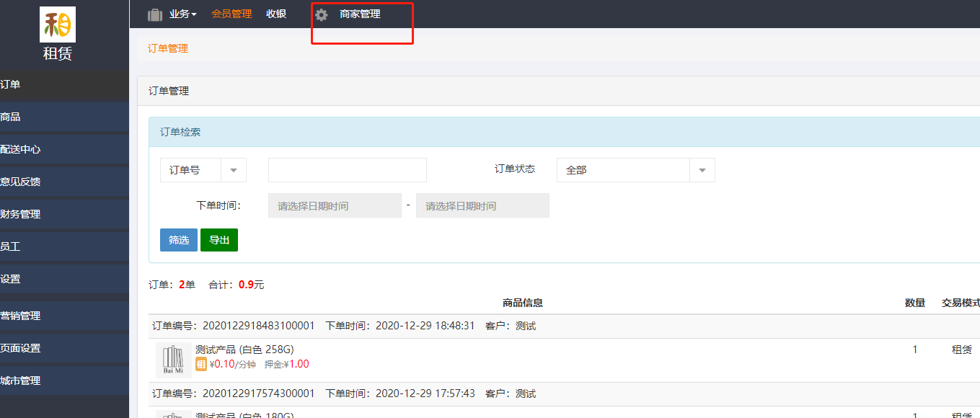The width and height of the screenshot is (980, 418).
Task: Click the arrow of the 全部 status dropdown
Action: pos(702,170)
